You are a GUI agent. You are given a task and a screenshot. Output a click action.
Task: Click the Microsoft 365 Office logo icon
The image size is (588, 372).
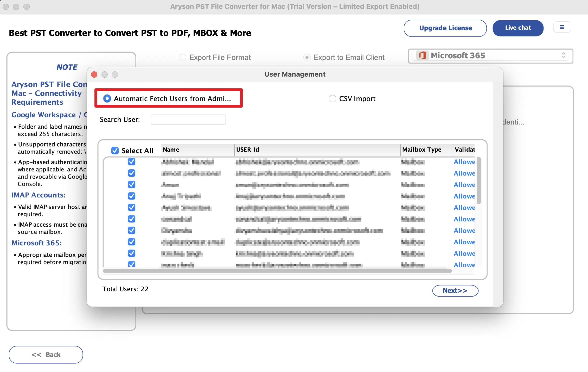point(422,55)
